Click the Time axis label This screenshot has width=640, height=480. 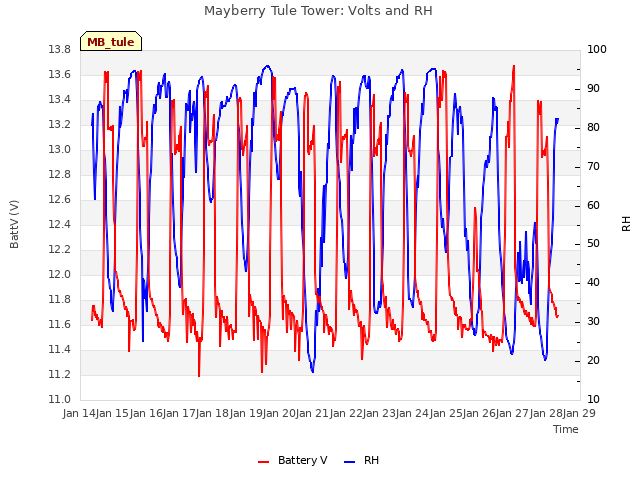pyautogui.click(x=566, y=429)
